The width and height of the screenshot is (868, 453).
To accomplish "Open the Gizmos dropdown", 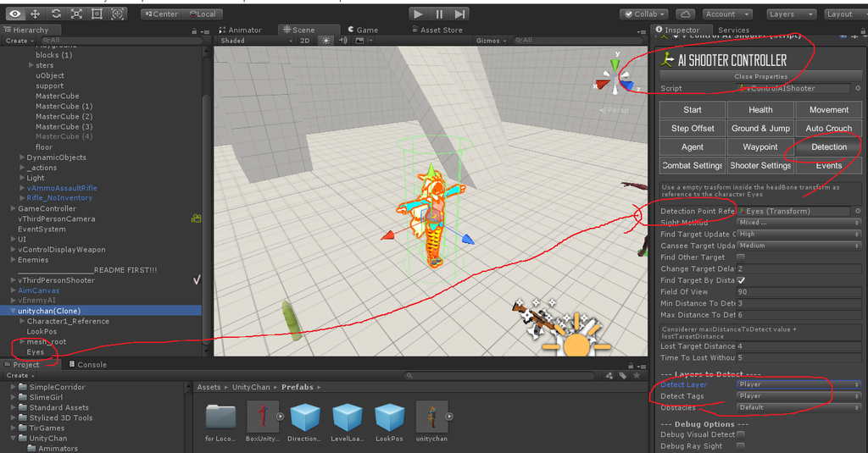I will [x=491, y=41].
